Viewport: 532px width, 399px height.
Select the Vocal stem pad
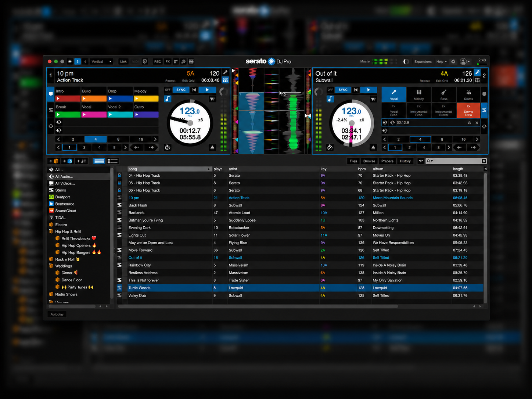(x=394, y=94)
